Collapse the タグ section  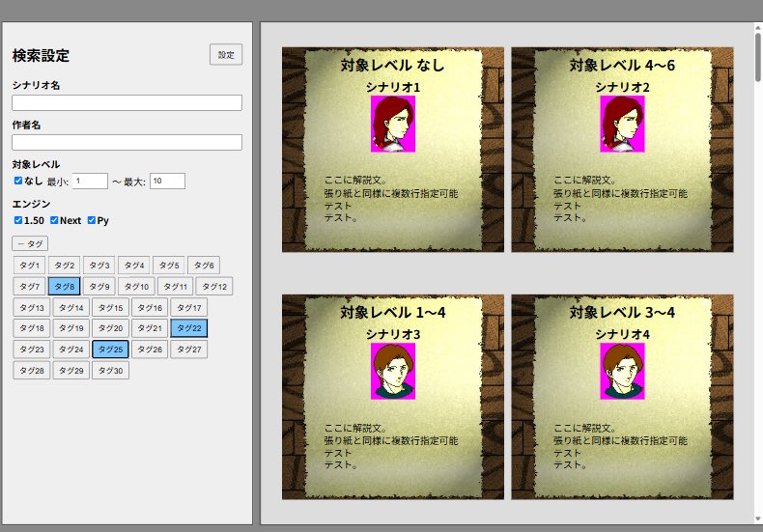pyautogui.click(x=30, y=243)
